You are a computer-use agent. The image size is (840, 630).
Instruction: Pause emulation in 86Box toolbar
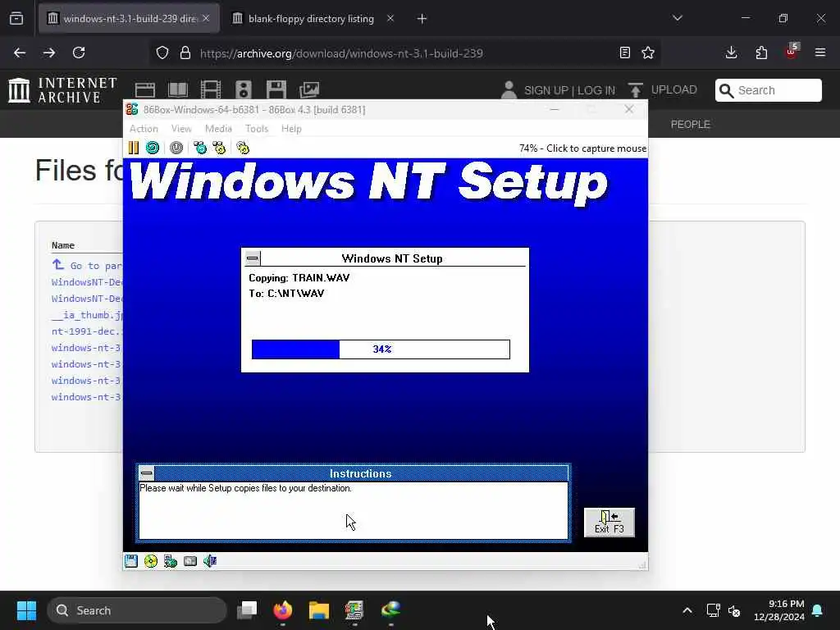134,148
